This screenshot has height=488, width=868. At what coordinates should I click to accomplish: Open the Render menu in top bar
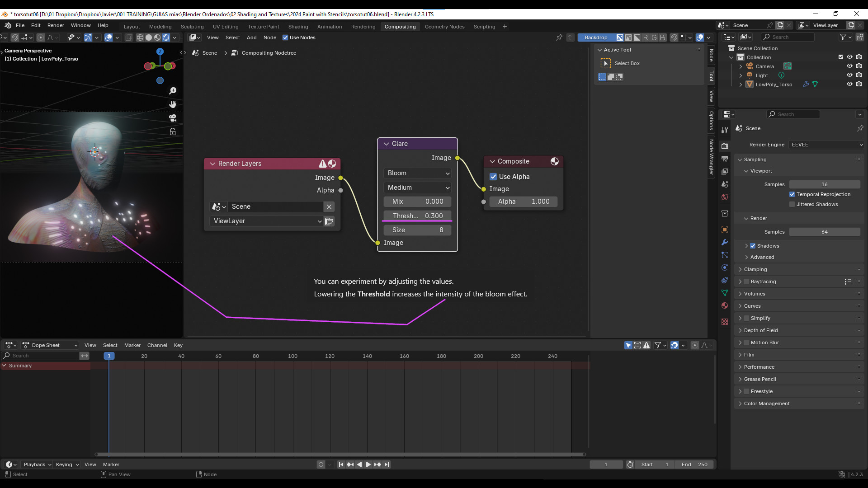pos(56,25)
